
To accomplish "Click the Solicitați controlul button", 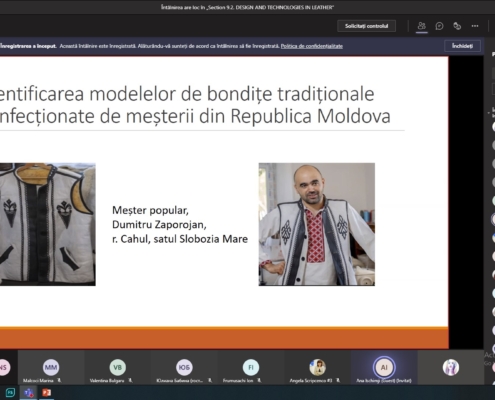I will [366, 26].
